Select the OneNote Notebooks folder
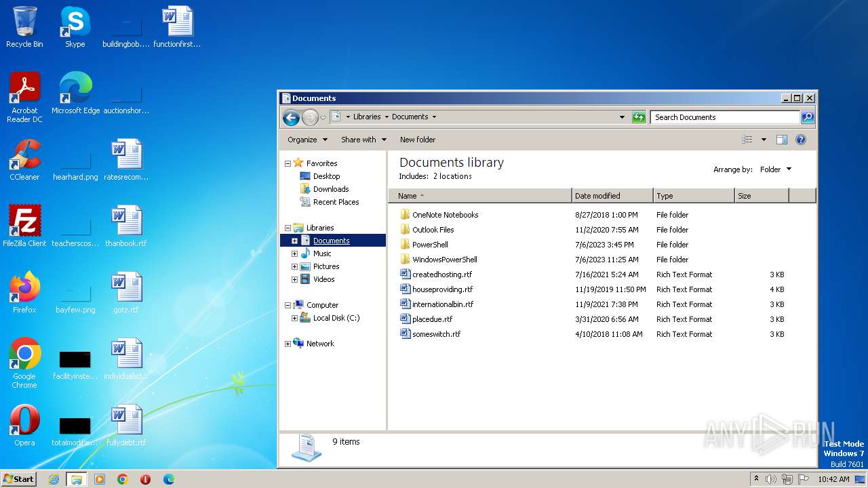Screen dimensions: 868x488 pyautogui.click(x=439, y=215)
